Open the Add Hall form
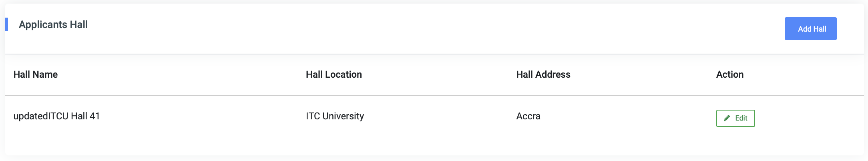 810,28
